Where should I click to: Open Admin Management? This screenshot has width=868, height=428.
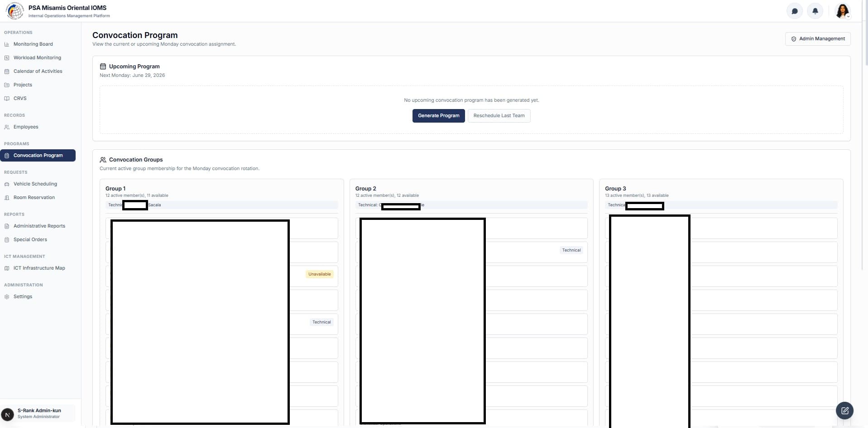click(x=818, y=39)
